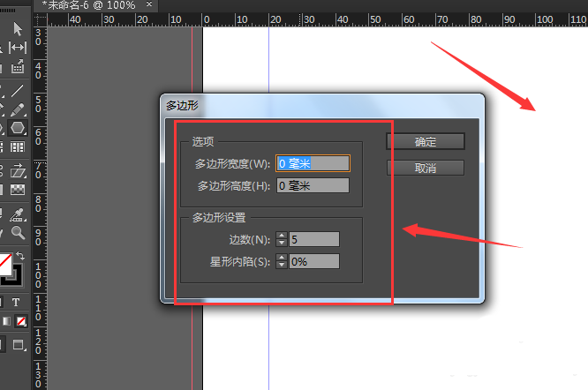Screen dimensions: 588x390
Task: Confirm the dialog with 确定
Action: pyautogui.click(x=426, y=141)
